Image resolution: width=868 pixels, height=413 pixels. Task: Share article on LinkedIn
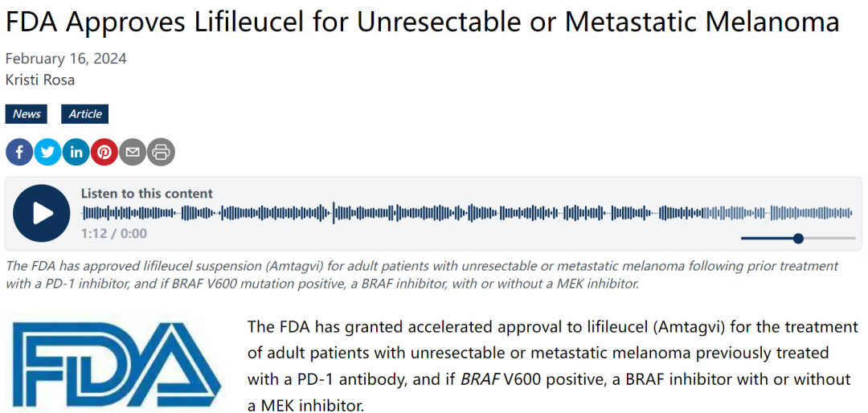coord(76,152)
